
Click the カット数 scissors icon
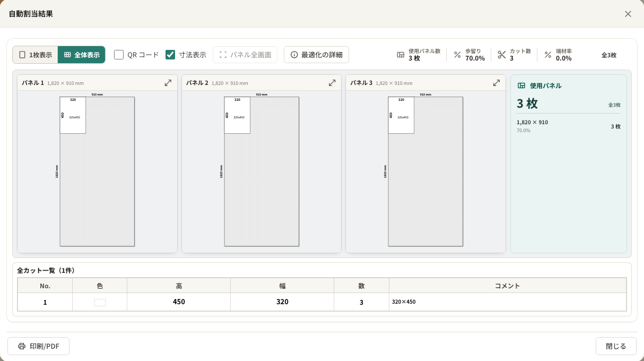[x=502, y=55]
